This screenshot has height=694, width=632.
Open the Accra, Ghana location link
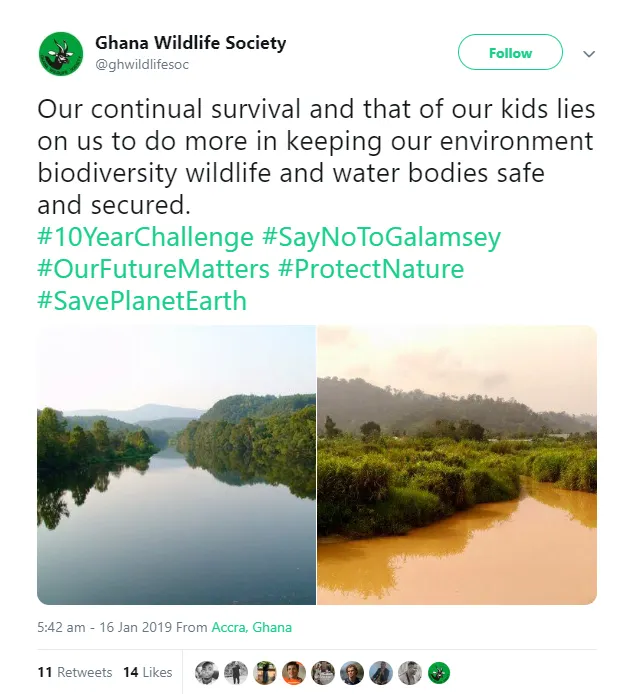251,628
